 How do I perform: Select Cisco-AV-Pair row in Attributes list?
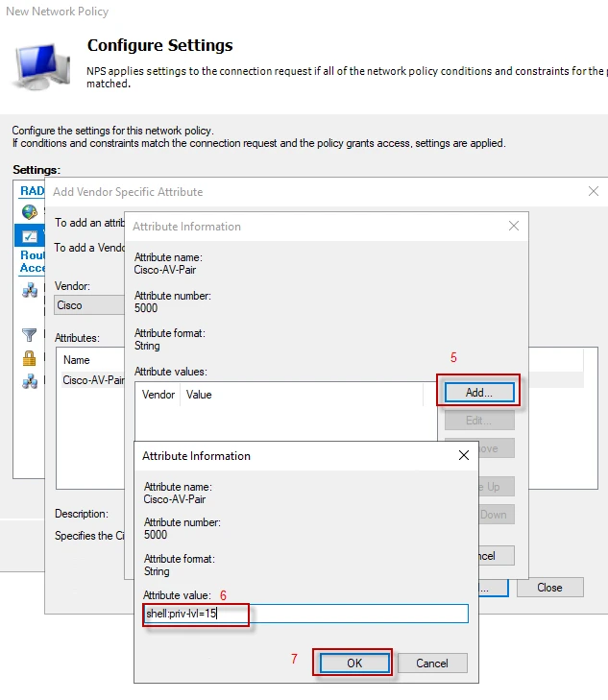(93, 380)
